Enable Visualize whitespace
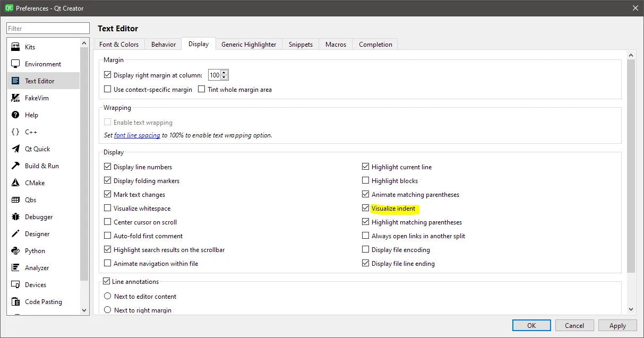This screenshot has height=338, width=644. (108, 208)
